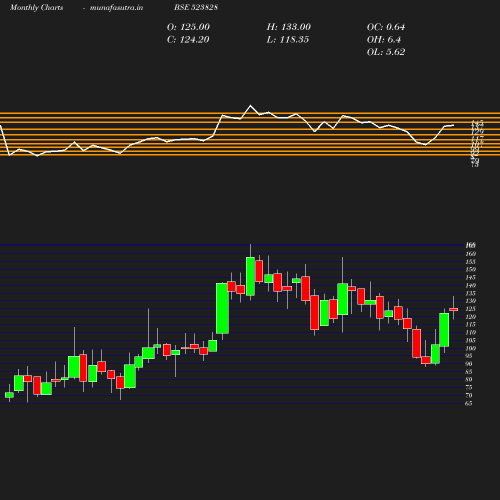Viewport: 500px width, 500px height.
Task: Click the 115 price axis label
Action: click(x=471, y=324)
